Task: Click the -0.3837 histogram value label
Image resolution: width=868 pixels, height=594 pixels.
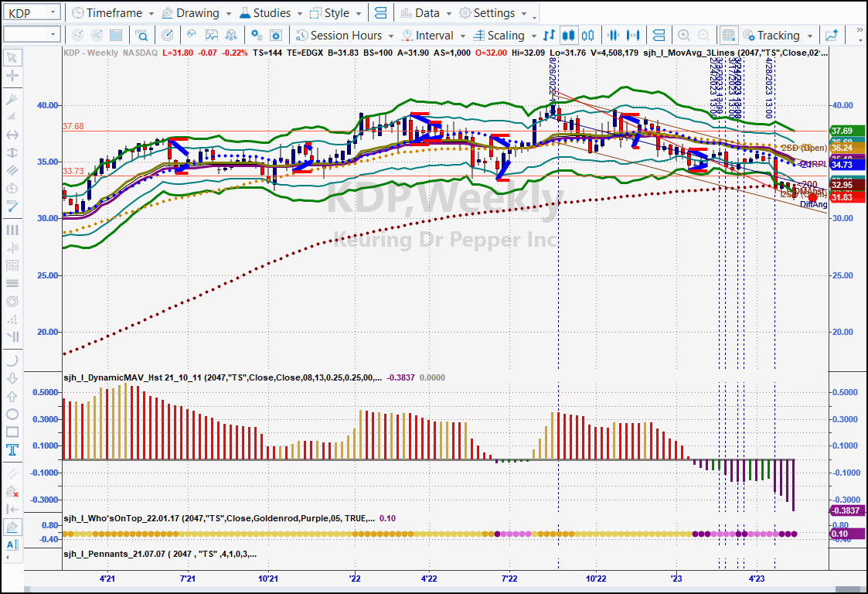Action: (x=847, y=510)
